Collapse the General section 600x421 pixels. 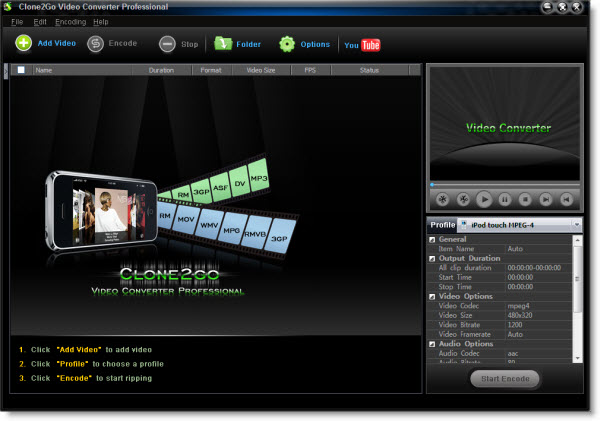432,240
